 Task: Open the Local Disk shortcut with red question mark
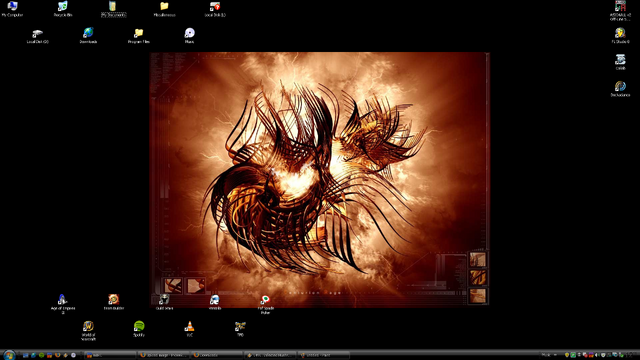point(215,9)
